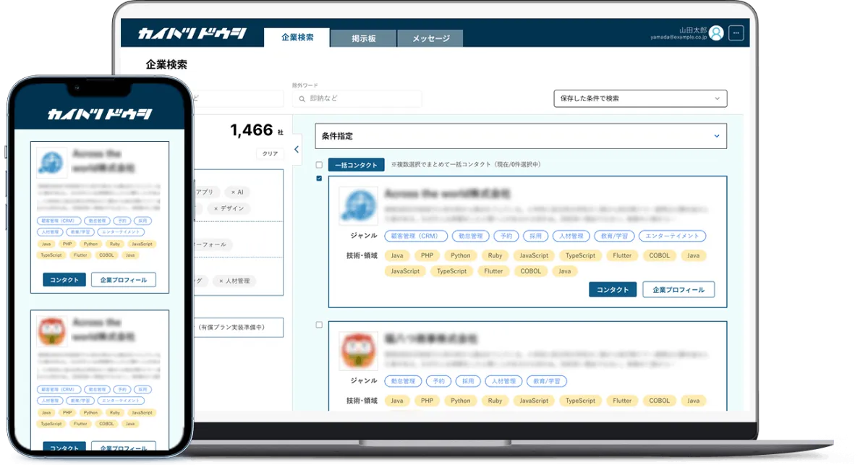Select COBOL tag on laptop red daruma card
Screen dimensions: 868x465
[x=659, y=401]
